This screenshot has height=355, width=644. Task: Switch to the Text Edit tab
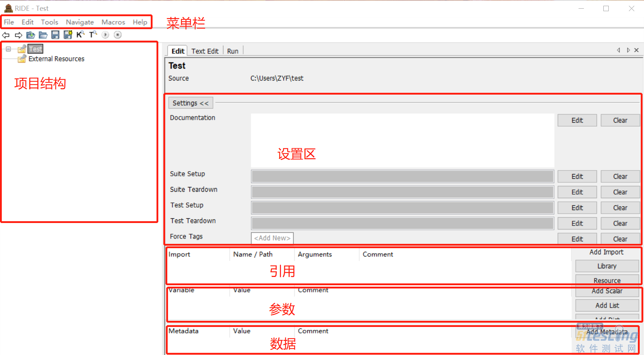click(x=205, y=51)
